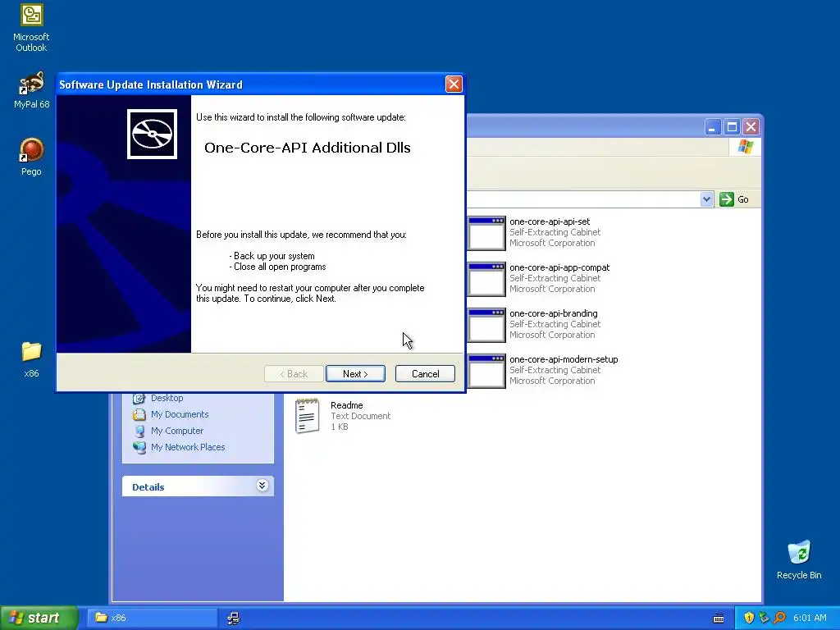840x630 pixels.
Task: Open the My Network Places link
Action: tap(188, 447)
